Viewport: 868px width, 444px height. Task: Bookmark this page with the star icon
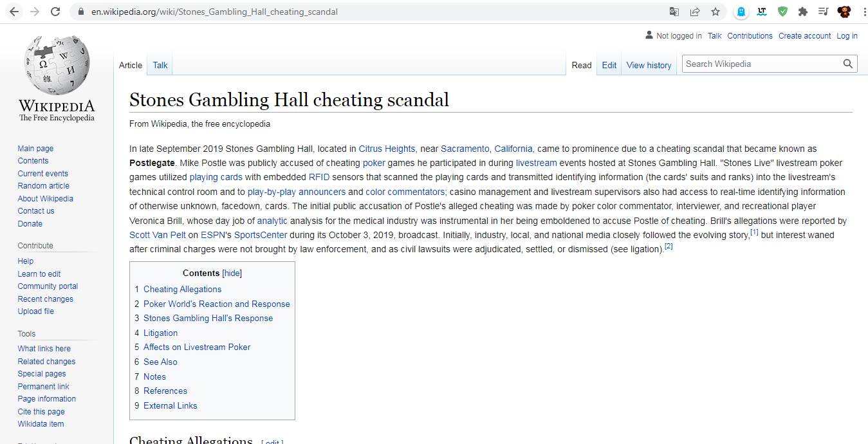[716, 12]
